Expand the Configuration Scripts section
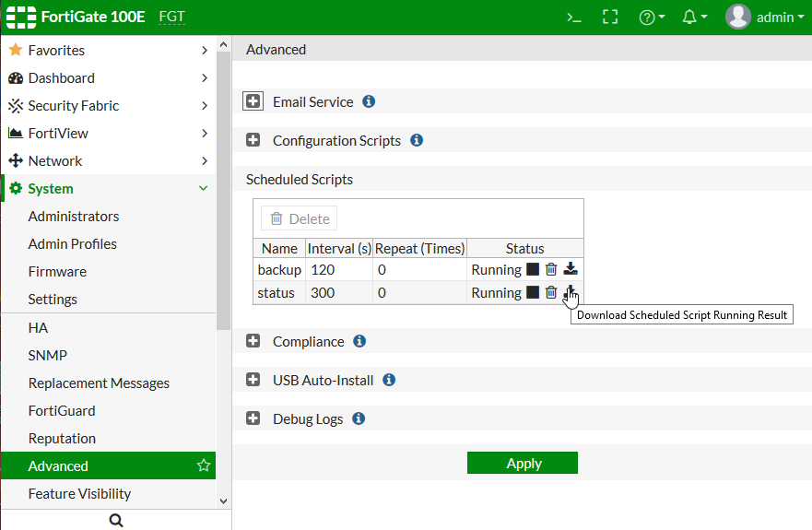Screen dimensions: 812x530 point(253,141)
